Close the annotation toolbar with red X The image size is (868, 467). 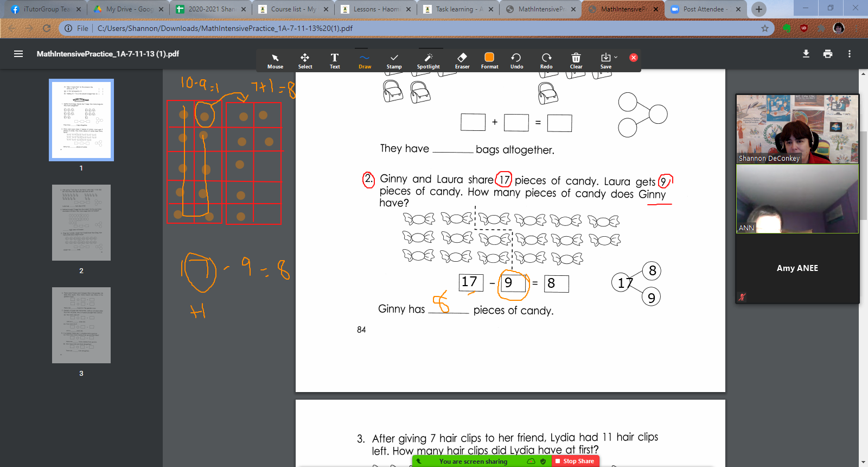coord(633,58)
